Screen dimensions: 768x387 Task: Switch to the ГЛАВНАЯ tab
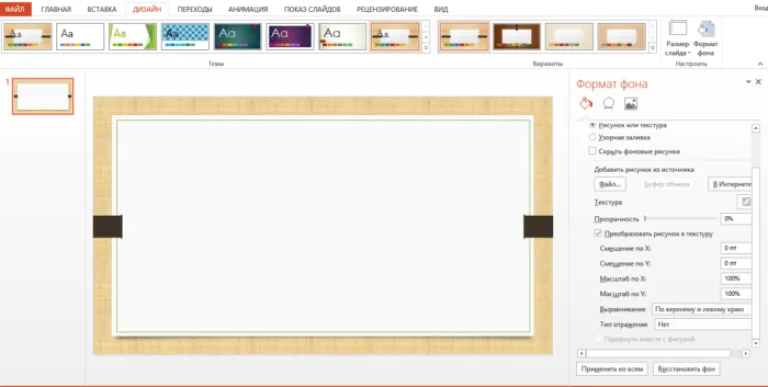tap(56, 9)
